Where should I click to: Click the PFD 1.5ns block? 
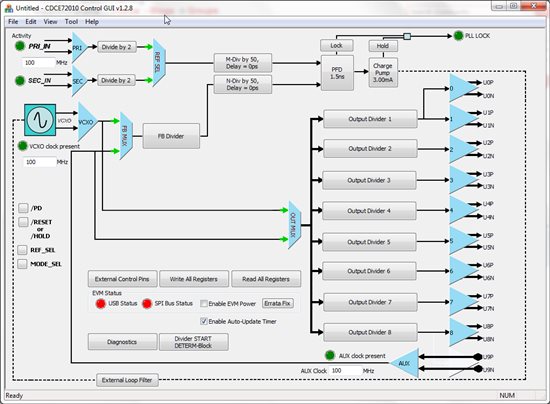(337, 73)
